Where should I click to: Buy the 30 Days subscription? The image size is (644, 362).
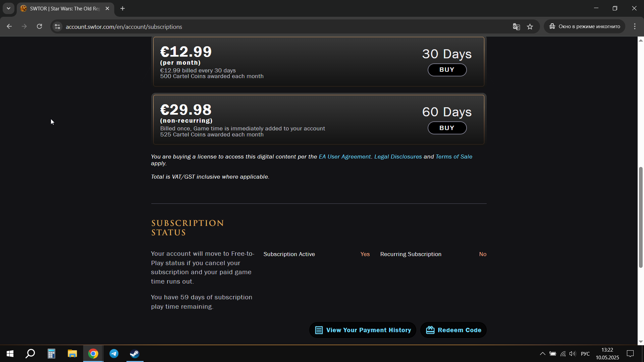tap(447, 70)
